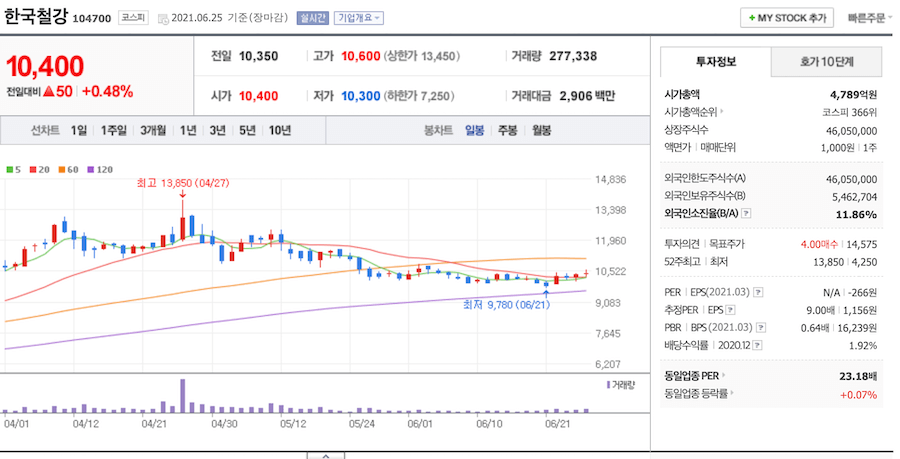Click the 한국철강 stock name heading

click(x=36, y=16)
